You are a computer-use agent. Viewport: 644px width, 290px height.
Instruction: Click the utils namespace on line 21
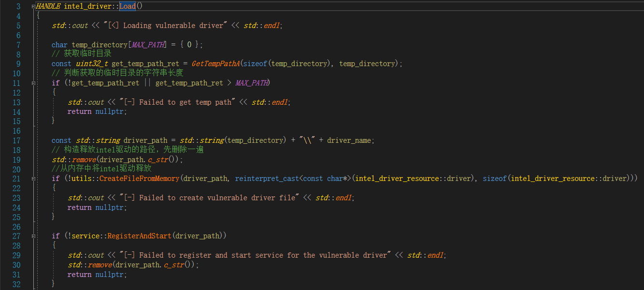(x=82, y=179)
